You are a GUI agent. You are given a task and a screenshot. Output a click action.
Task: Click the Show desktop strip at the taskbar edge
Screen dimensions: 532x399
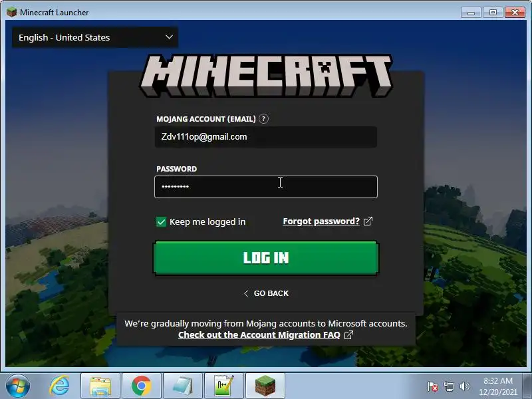point(527,386)
